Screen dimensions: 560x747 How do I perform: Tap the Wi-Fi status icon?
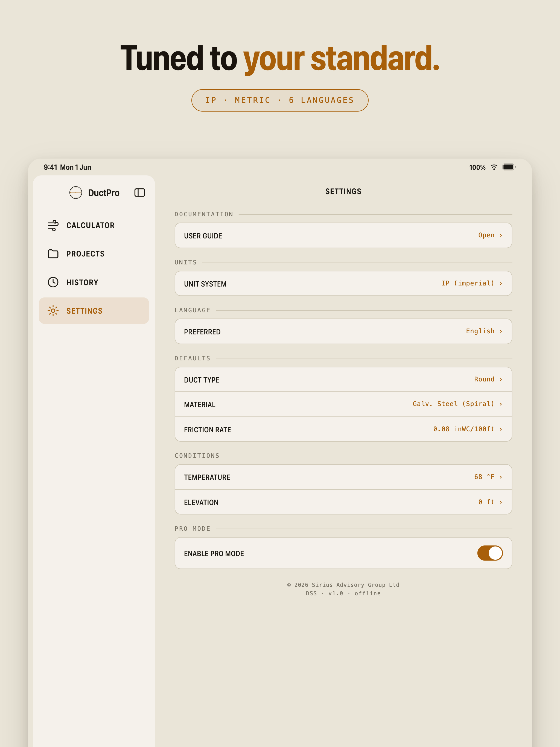pyautogui.click(x=494, y=167)
